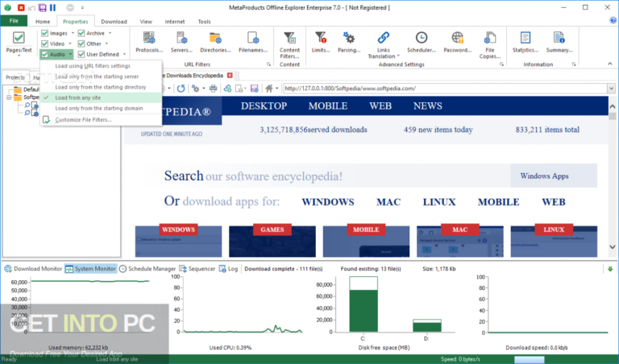619x364 pixels.
Task: Open the Parsing settings
Action: (x=349, y=42)
